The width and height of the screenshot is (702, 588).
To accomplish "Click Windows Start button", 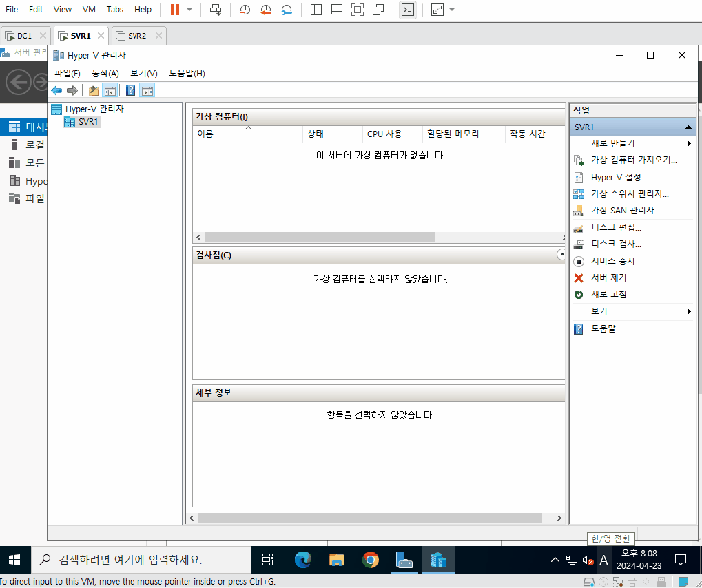I will pyautogui.click(x=14, y=560).
